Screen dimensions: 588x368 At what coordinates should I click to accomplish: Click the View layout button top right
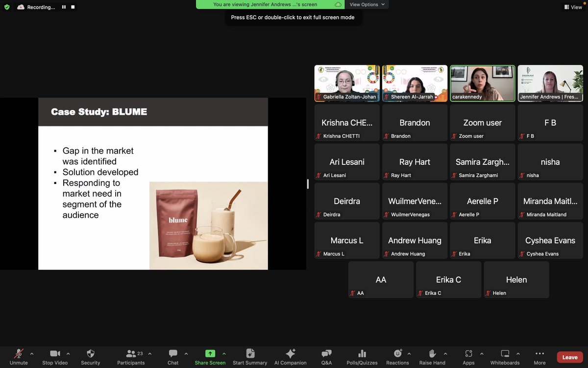point(573,7)
